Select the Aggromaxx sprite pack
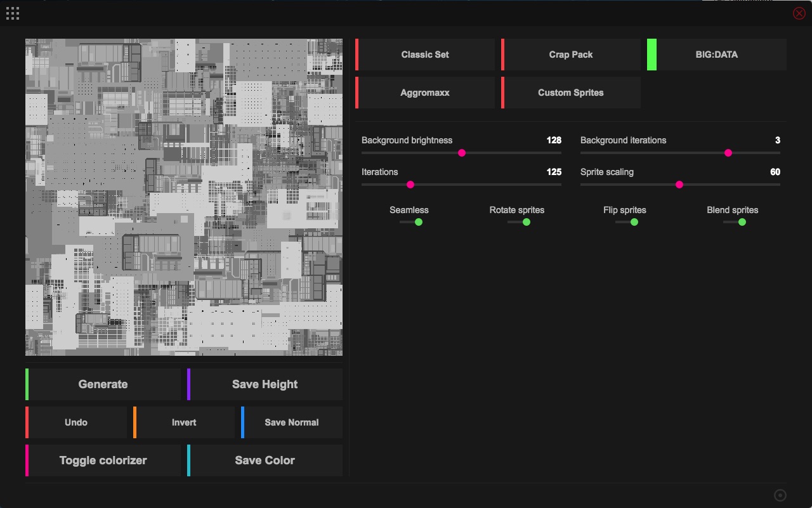812x508 pixels. 425,93
